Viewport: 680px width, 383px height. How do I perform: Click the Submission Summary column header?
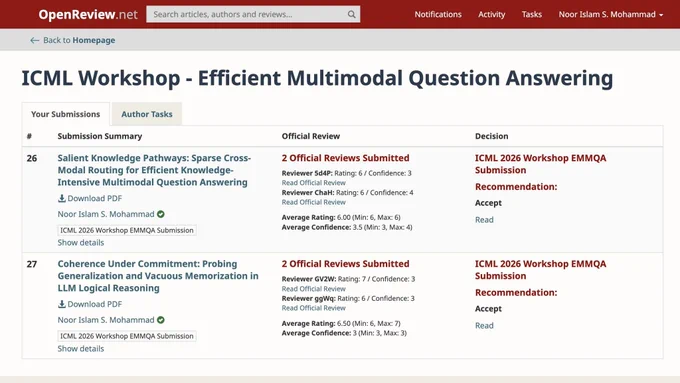100,136
